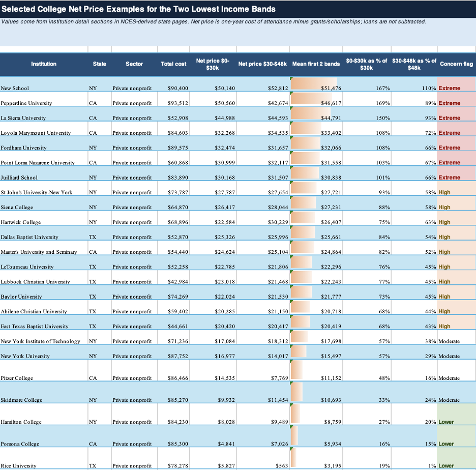This screenshot has height=470, width=476.
Task: Click the 'High' flag for Siena College
Action: (x=457, y=203)
